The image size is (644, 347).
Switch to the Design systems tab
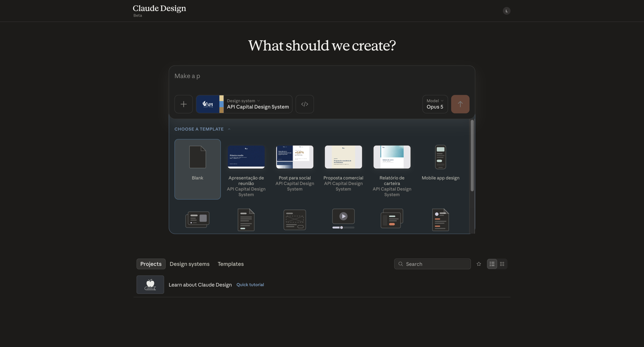click(190, 264)
